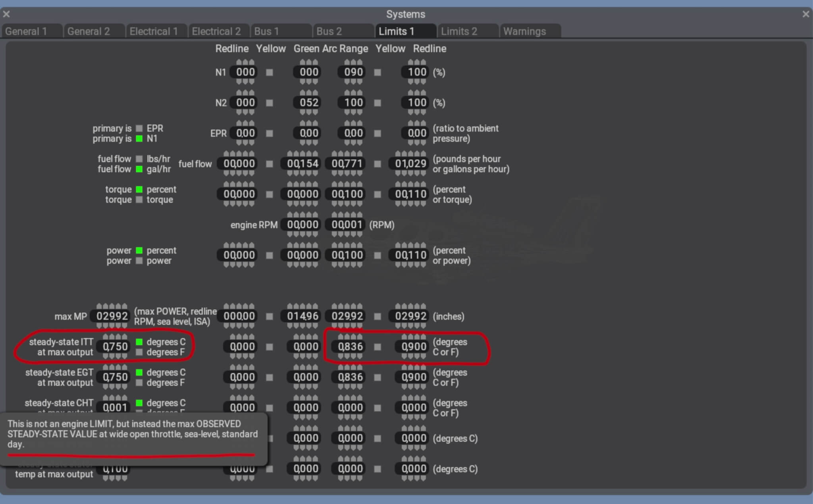Switch fuel flow units to lbs/hr
Image resolution: width=813 pixels, height=504 pixels.
point(139,158)
